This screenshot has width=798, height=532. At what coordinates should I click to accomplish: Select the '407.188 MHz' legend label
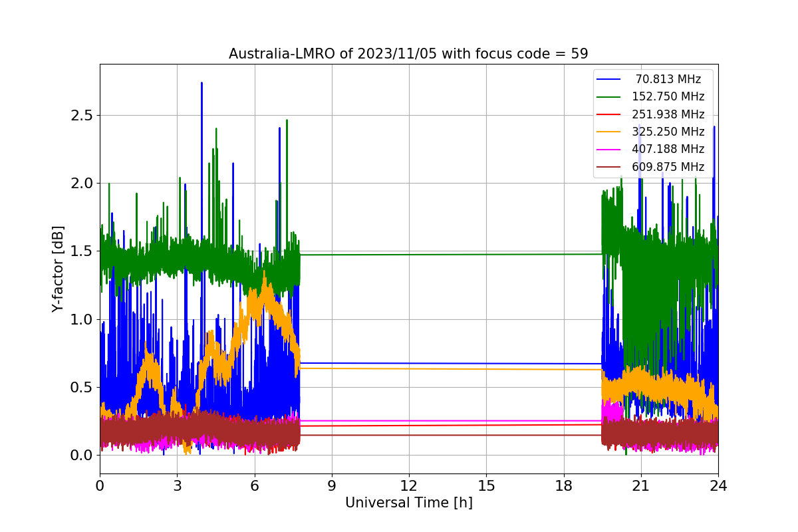tap(668, 149)
